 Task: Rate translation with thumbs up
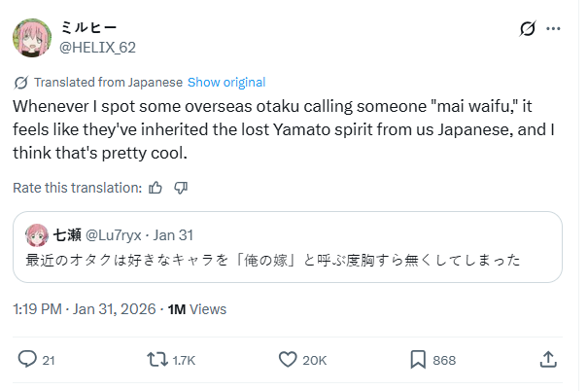[156, 187]
